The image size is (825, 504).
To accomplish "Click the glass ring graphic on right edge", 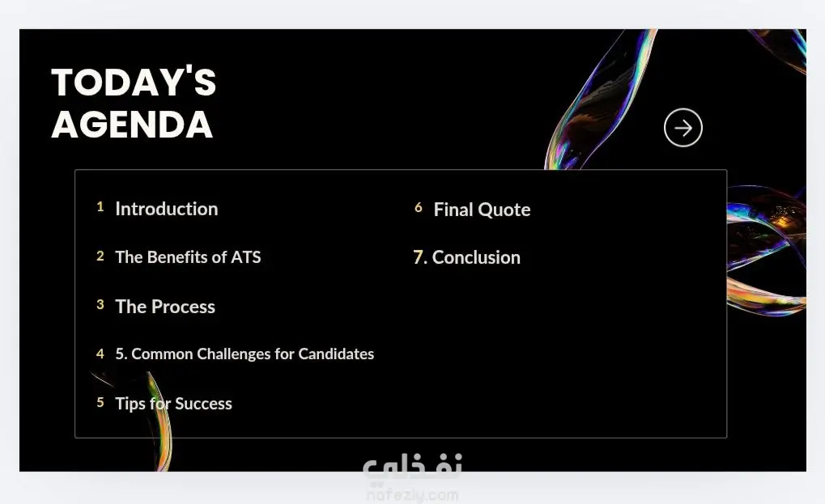I will (766, 251).
